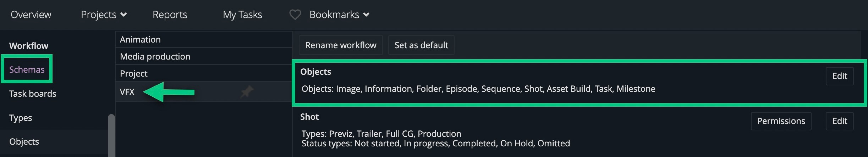Screen dimensions: 868x157
Task: Click the sidebar vertical scrollbar
Action: click(x=111, y=136)
